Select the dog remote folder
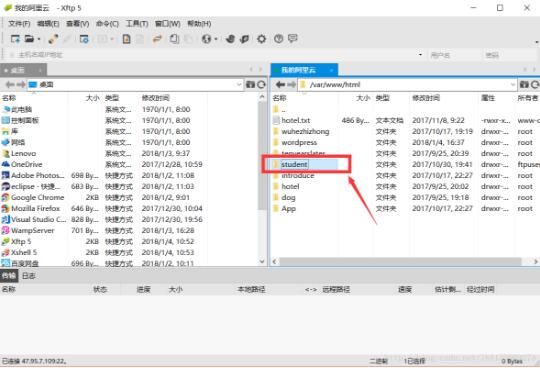The width and height of the screenshot is (540, 368). (x=288, y=198)
